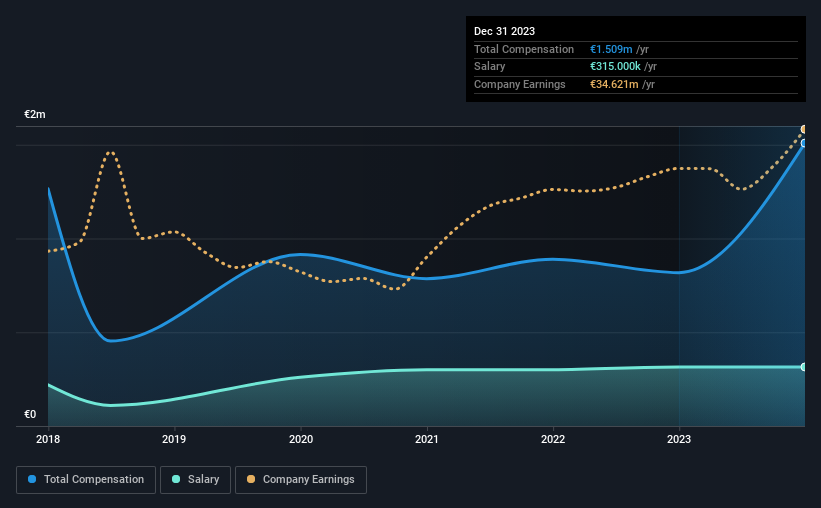Image resolution: width=821 pixels, height=508 pixels.
Task: Click the 2021 x-axis label
Action: (427, 439)
